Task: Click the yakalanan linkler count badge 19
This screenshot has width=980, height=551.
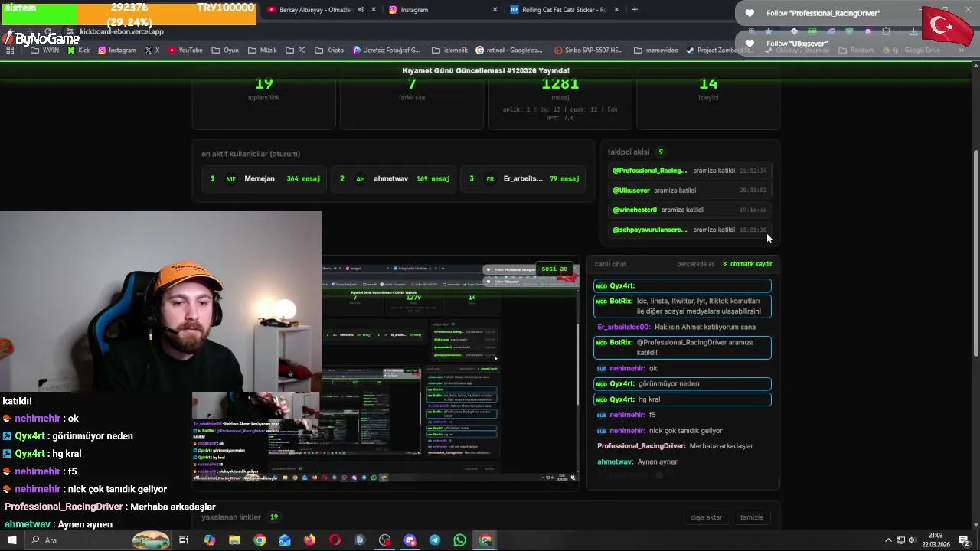Action: (x=273, y=517)
